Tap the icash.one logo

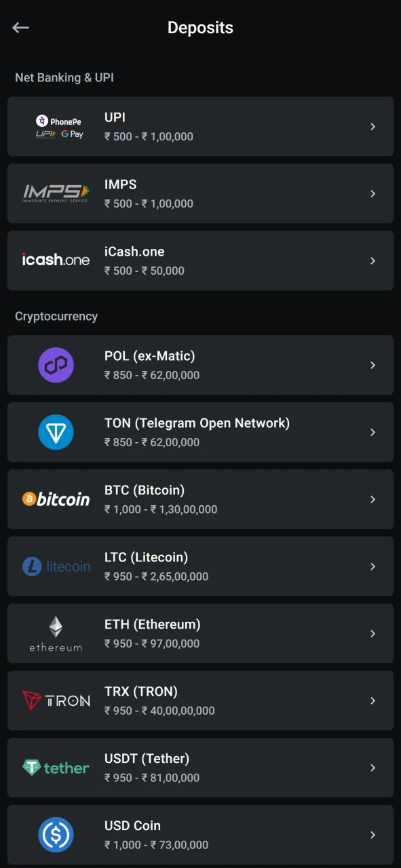click(x=56, y=260)
